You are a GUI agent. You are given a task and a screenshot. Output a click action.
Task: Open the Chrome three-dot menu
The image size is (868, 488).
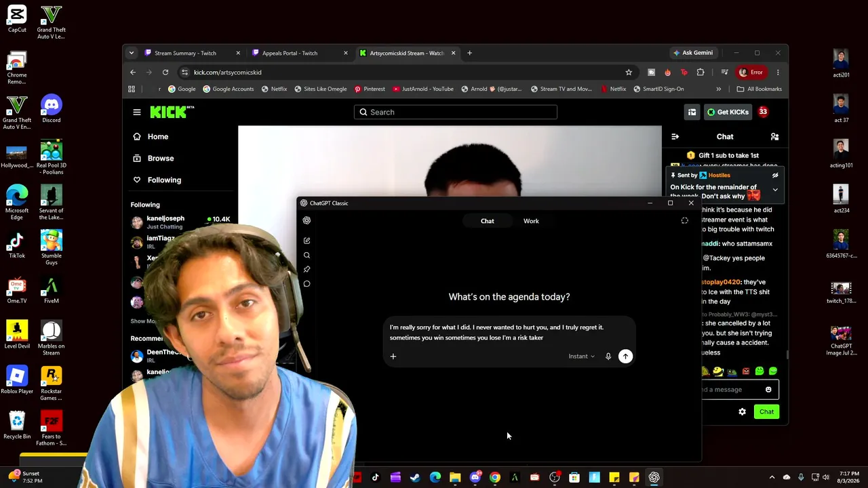[778, 73]
